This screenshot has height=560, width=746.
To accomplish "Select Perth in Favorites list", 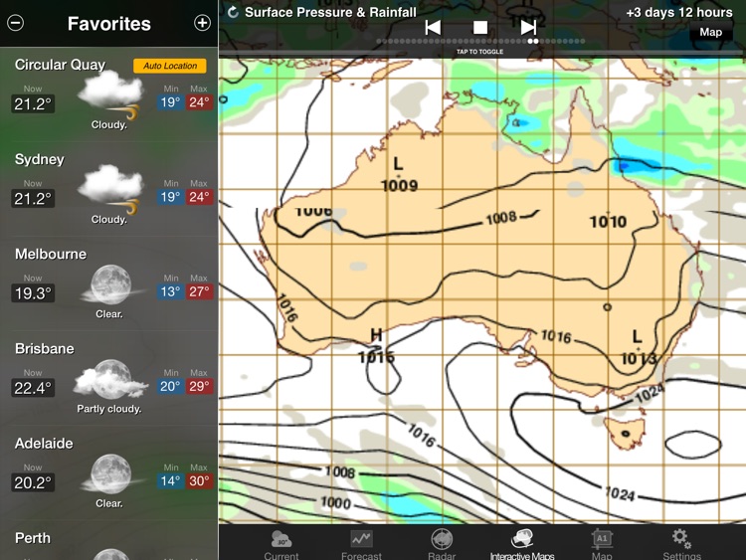I will pos(109,540).
